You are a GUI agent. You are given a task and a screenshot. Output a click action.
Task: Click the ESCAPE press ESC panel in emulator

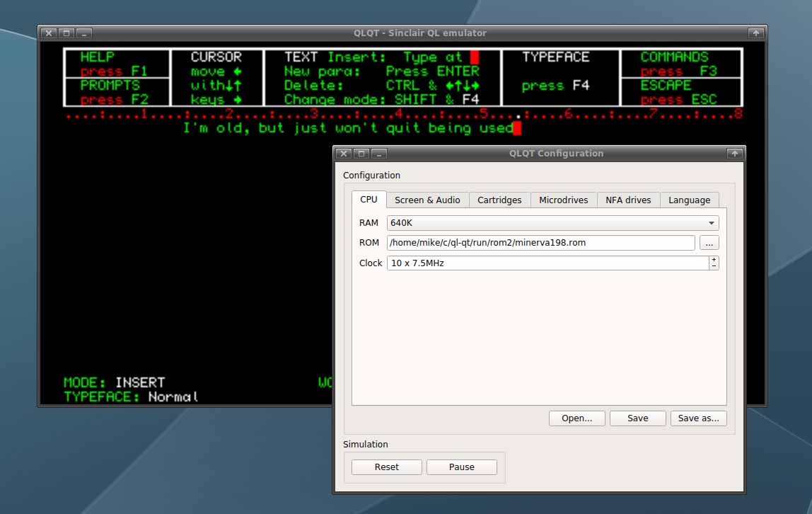(x=682, y=92)
